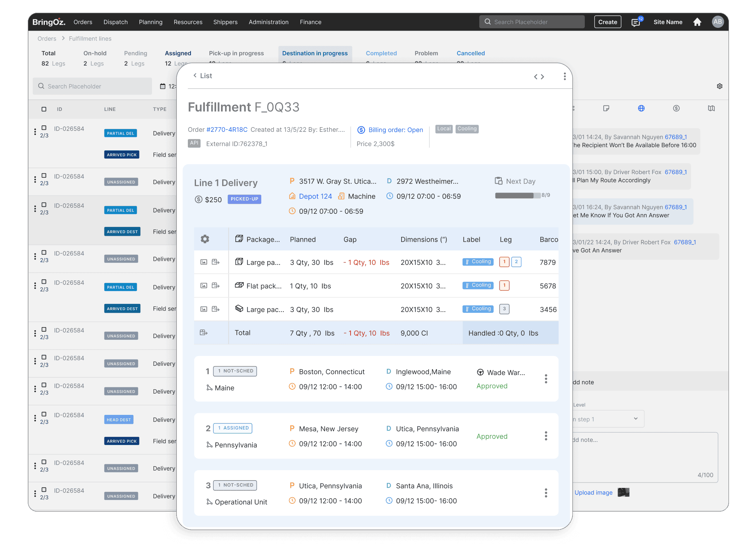This screenshot has height=544, width=756.
Task: Open order link #2770-4R18C
Action: (x=227, y=130)
